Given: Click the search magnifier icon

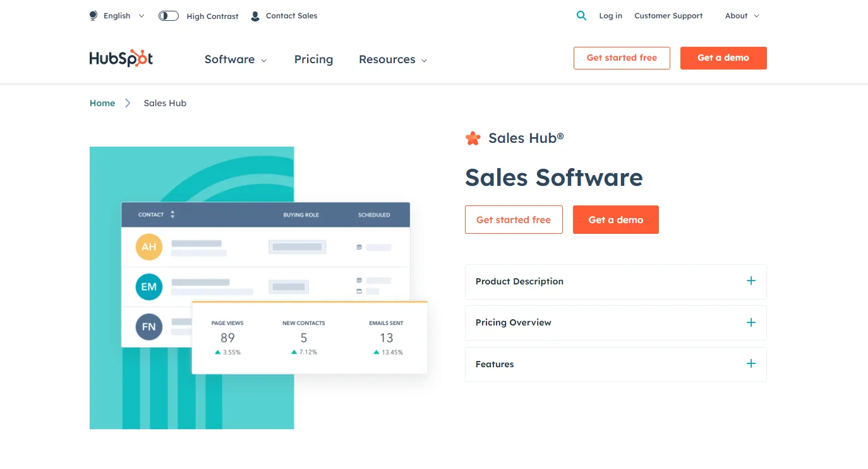Looking at the screenshot, I should (581, 16).
